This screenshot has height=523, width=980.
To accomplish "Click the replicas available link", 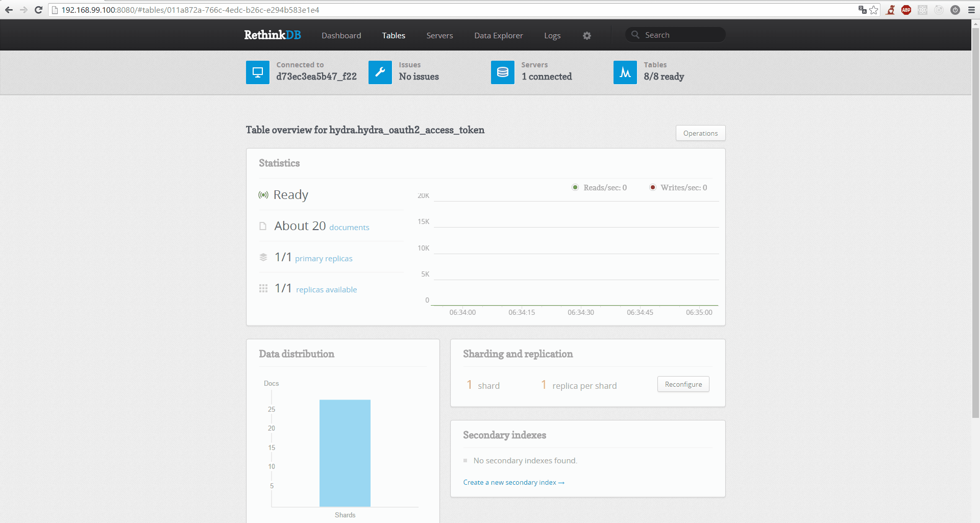I will (326, 290).
